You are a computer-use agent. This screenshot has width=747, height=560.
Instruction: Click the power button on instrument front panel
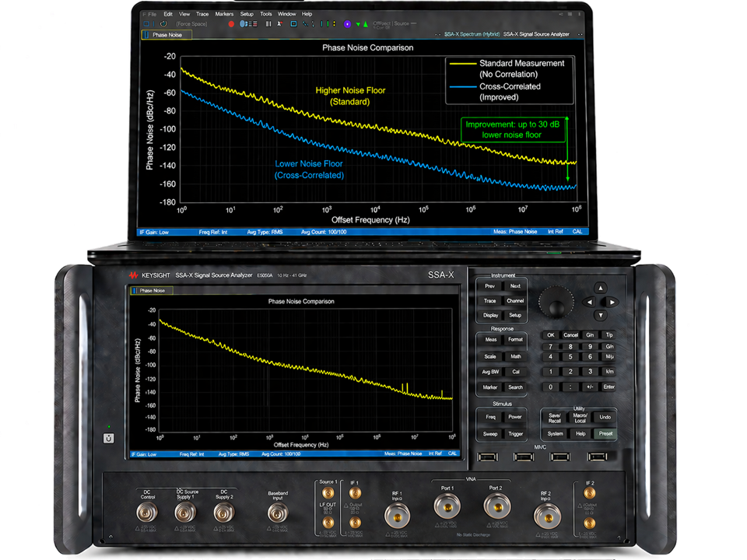tap(109, 438)
